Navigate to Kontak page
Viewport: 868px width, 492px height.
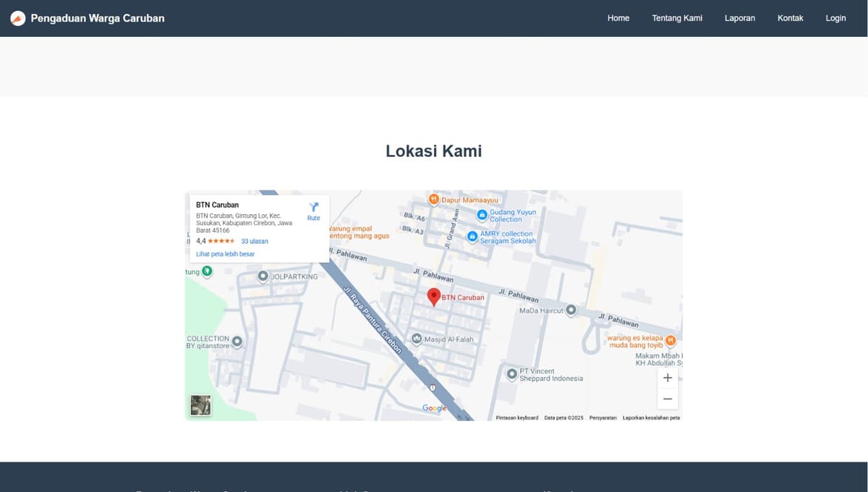tap(791, 18)
